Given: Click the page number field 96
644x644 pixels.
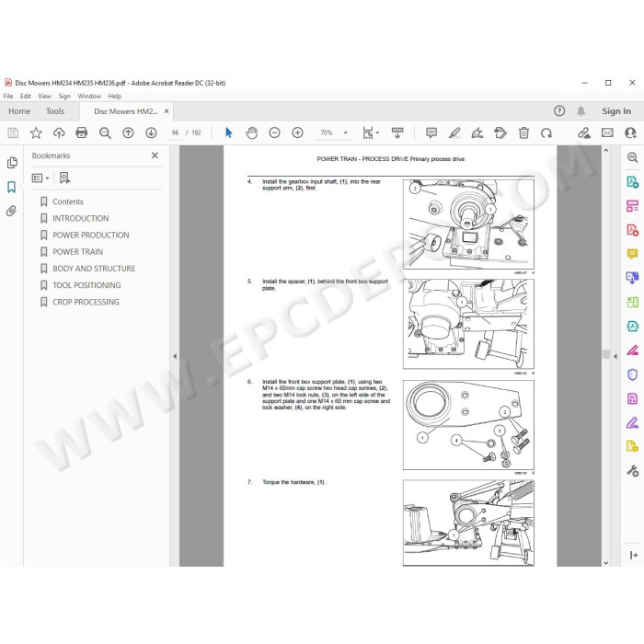Looking at the screenshot, I should [x=176, y=132].
